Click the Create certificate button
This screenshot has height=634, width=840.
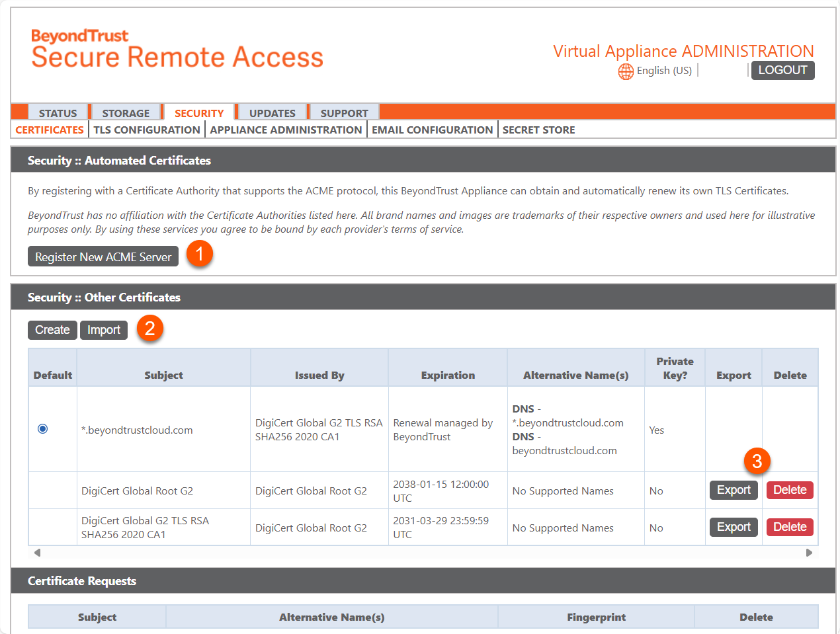tap(52, 330)
